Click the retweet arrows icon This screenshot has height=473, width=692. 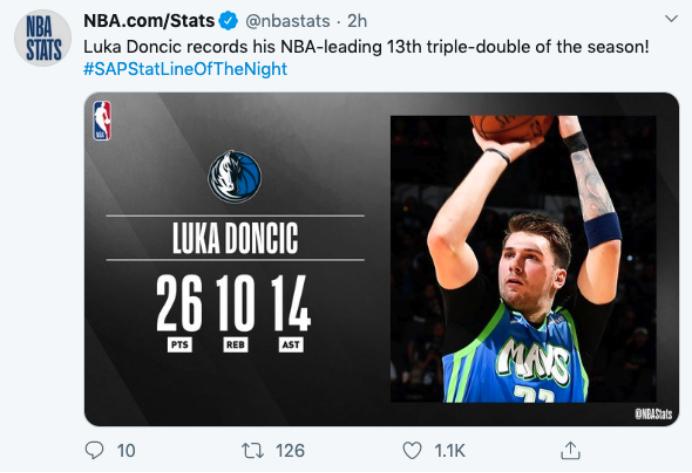(252, 451)
